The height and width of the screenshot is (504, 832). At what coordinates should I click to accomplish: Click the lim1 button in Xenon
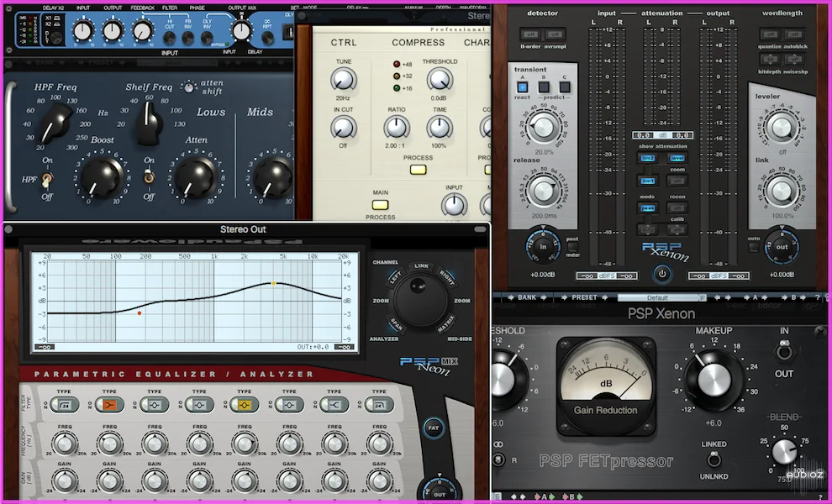[x=648, y=181]
